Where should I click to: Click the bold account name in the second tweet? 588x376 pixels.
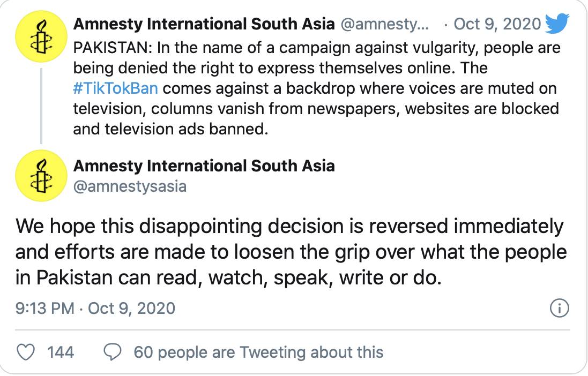pyautogui.click(x=204, y=166)
